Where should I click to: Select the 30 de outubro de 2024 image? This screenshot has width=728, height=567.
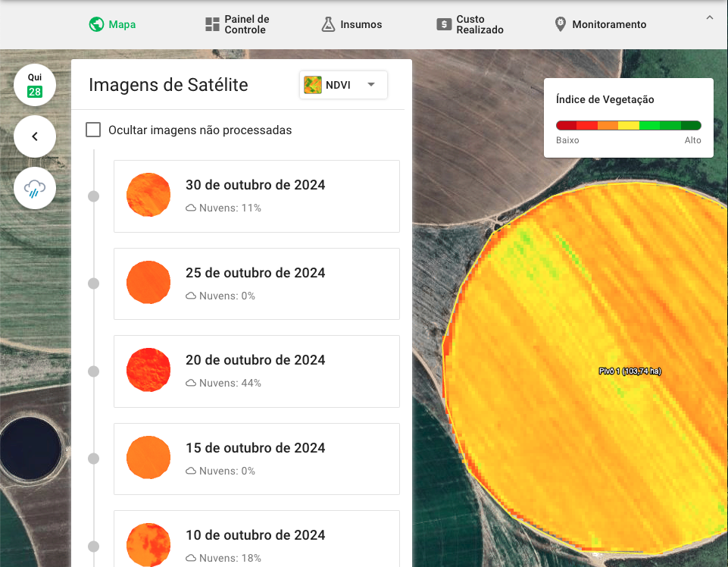point(256,196)
